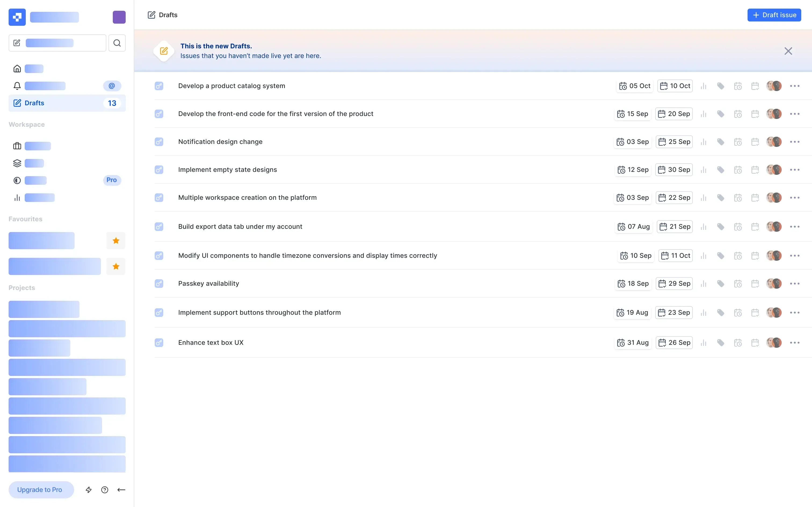Unstar the second favourite item
Viewport: 812px width, 507px height.
[x=116, y=266]
